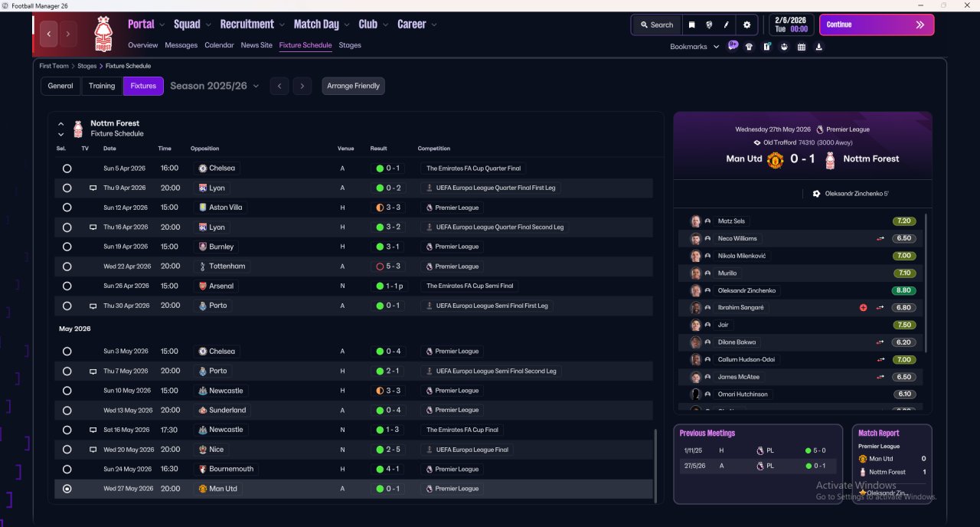Collapse the Nottm Forest schedule using up chevron
980x527 pixels.
coord(61,124)
